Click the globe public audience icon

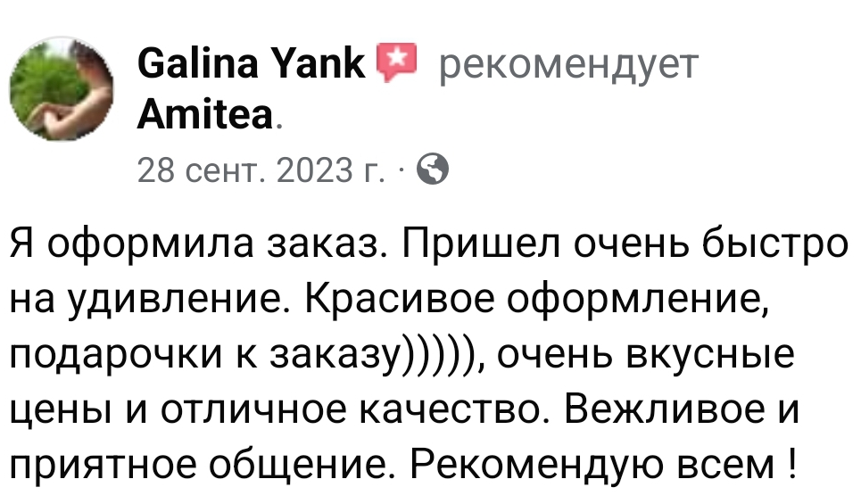(x=432, y=167)
